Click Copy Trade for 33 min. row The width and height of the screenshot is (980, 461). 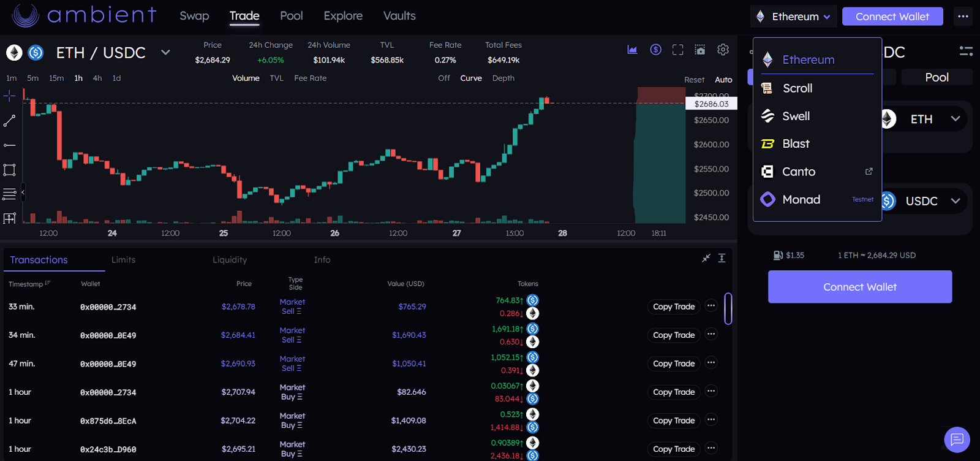(674, 307)
